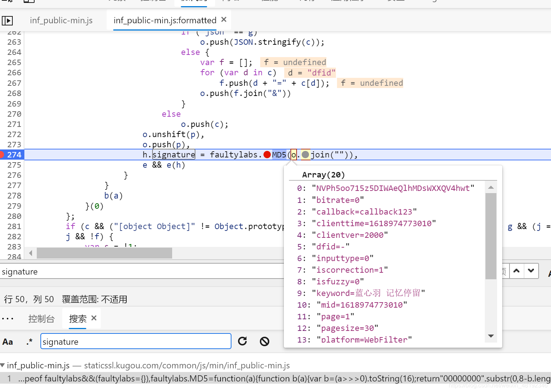551x392 pixels.
Task: Click the signature property on line 274
Action: pos(174,155)
